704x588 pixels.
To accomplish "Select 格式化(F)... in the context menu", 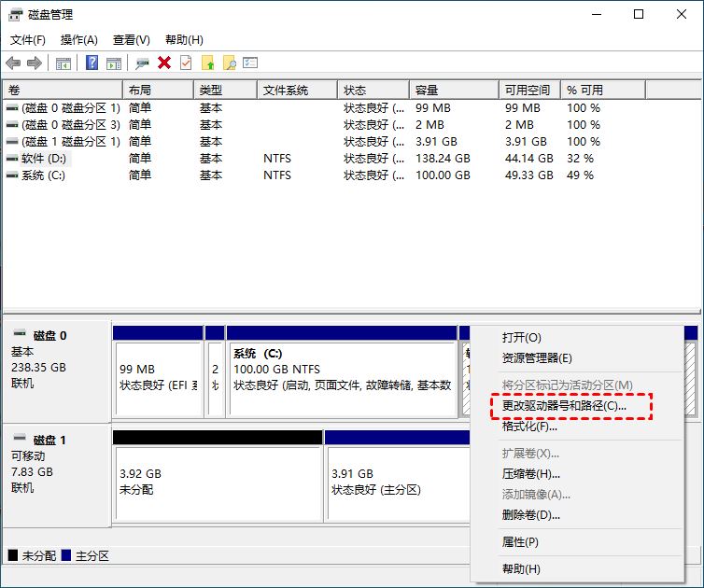I will coord(529,427).
